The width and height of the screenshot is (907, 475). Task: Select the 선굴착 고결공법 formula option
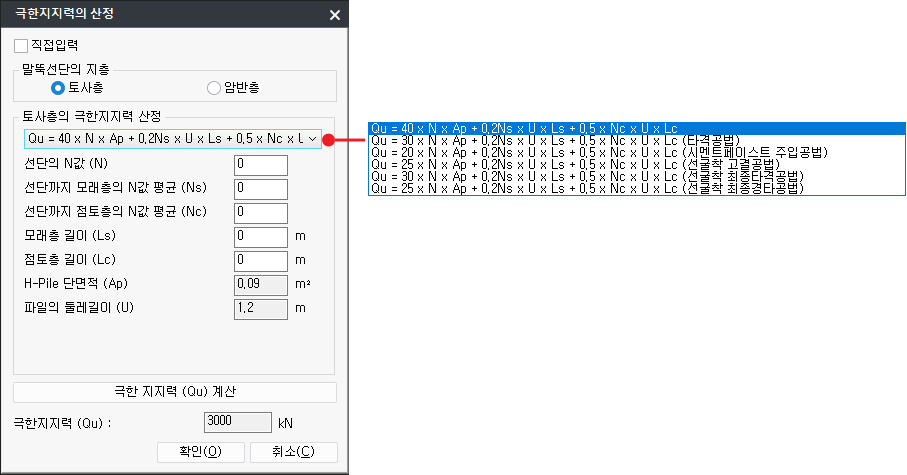[x=572, y=164]
